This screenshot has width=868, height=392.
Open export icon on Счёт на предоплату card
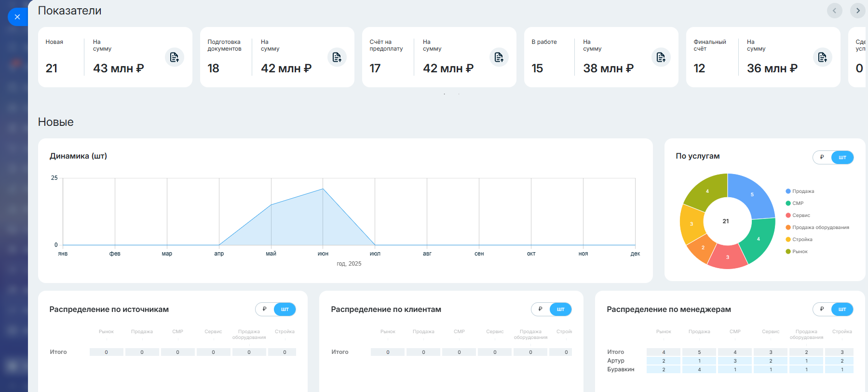click(499, 57)
